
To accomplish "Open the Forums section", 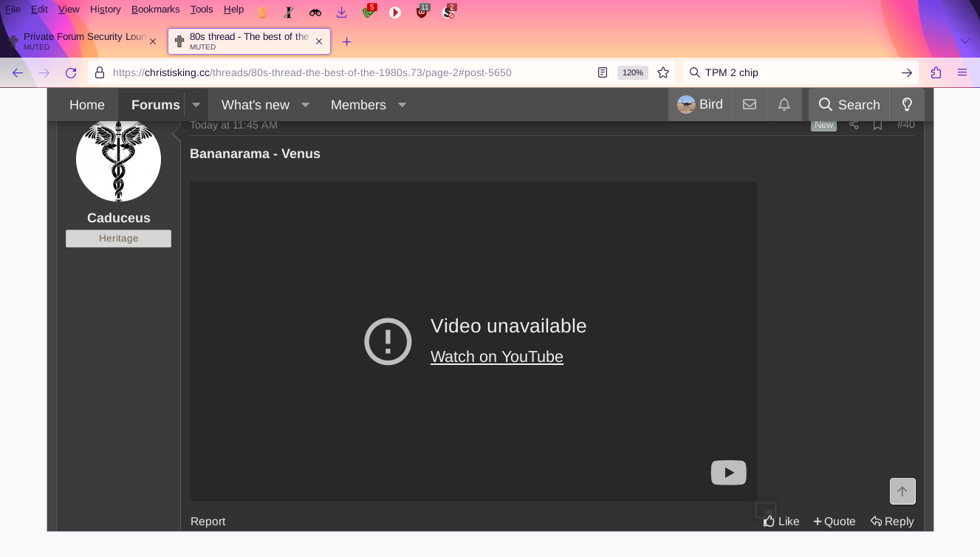I will click(156, 105).
